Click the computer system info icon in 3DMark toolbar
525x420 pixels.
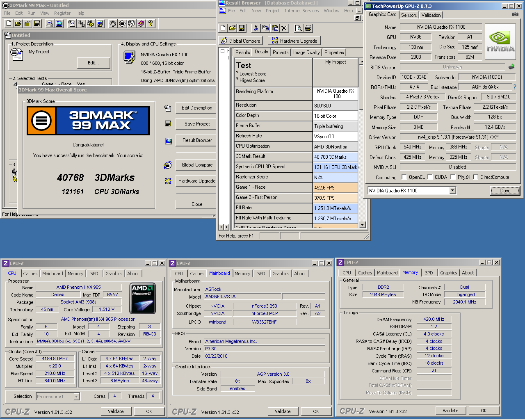(50, 23)
